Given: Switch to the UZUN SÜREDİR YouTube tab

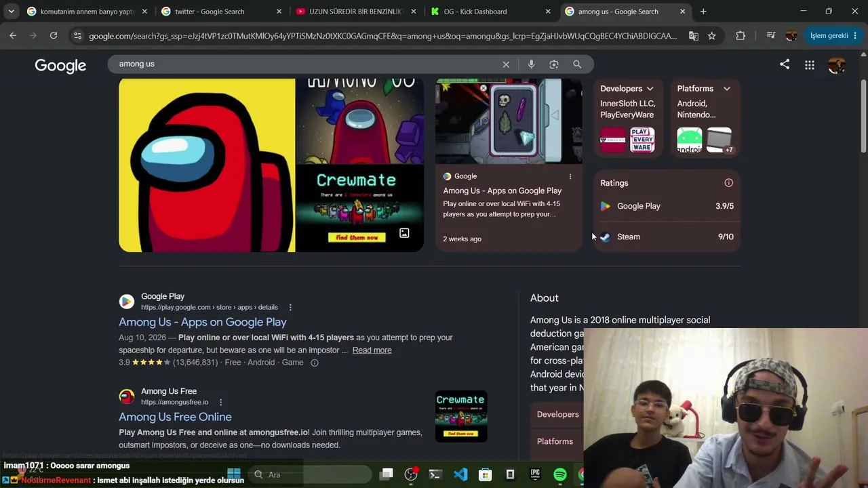Looking at the screenshot, I should pyautogui.click(x=355, y=12).
